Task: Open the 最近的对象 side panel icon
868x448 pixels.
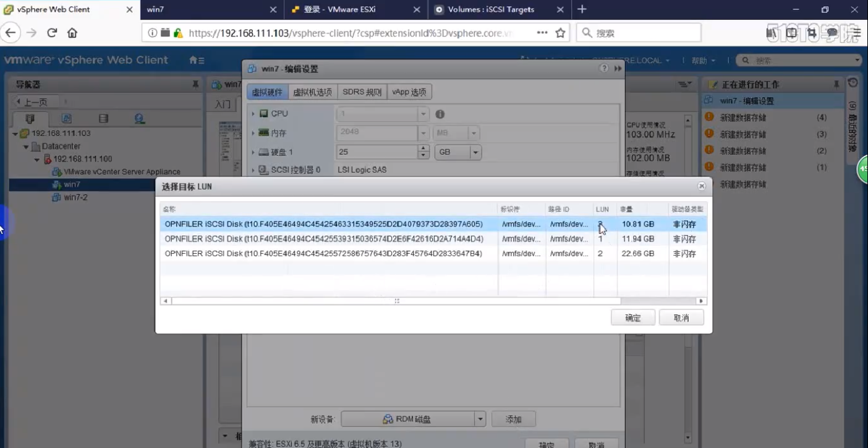Action: click(853, 83)
